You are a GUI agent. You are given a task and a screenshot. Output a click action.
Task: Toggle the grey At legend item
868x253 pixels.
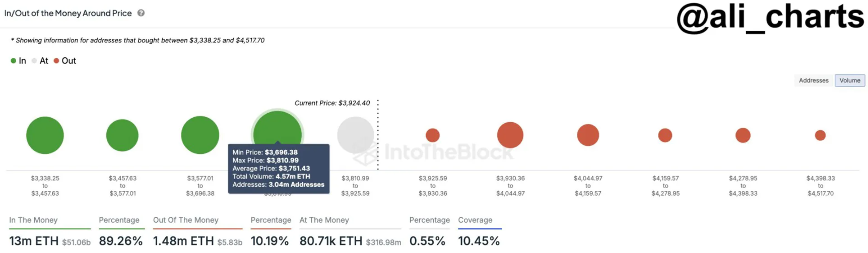[40, 61]
